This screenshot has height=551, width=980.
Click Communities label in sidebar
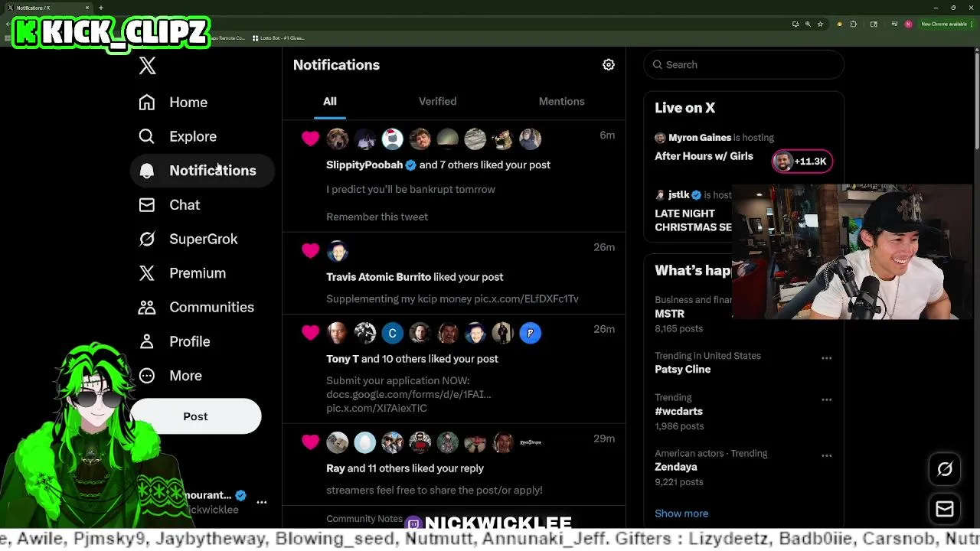click(211, 308)
